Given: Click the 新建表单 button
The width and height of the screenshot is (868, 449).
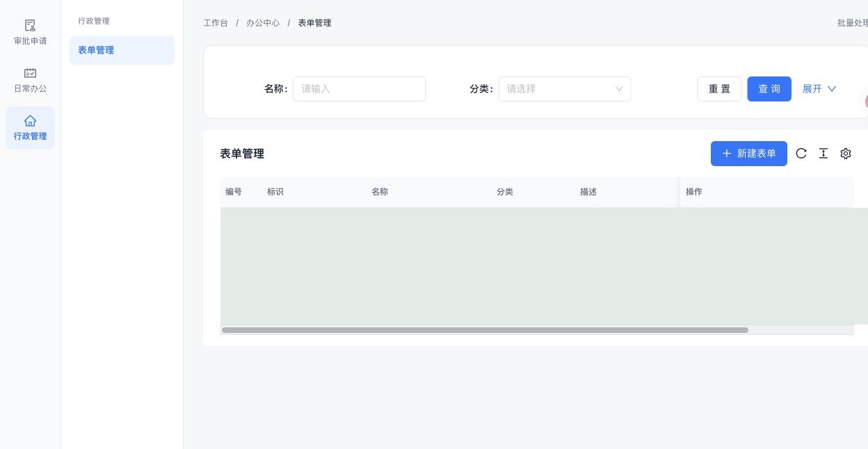Looking at the screenshot, I should tap(749, 154).
